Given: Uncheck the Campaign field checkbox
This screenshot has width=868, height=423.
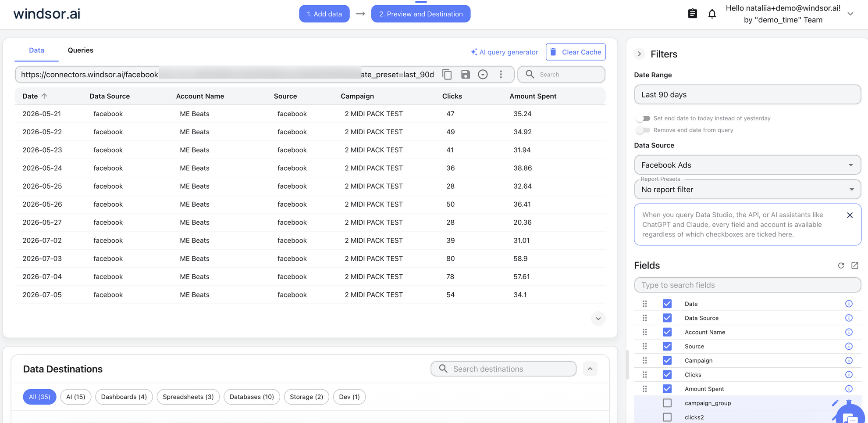Looking at the screenshot, I should [x=667, y=361].
